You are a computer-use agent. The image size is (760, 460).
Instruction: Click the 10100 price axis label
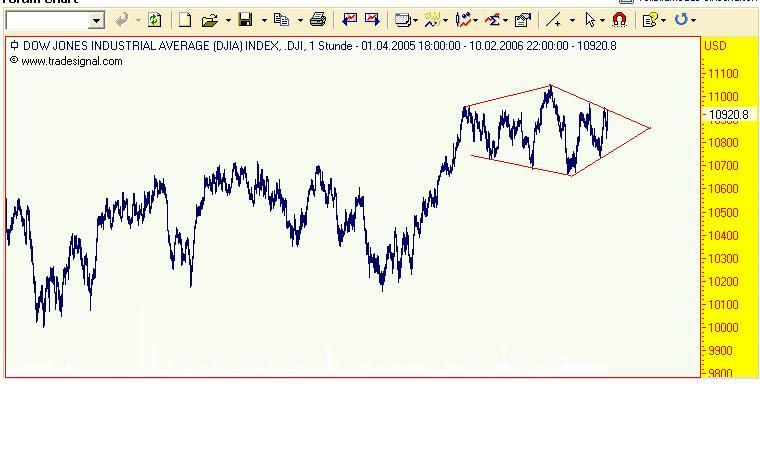pyautogui.click(x=723, y=305)
